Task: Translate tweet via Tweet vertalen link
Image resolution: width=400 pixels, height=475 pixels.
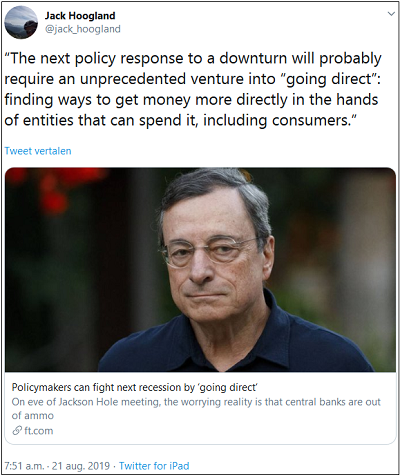Action: point(38,151)
